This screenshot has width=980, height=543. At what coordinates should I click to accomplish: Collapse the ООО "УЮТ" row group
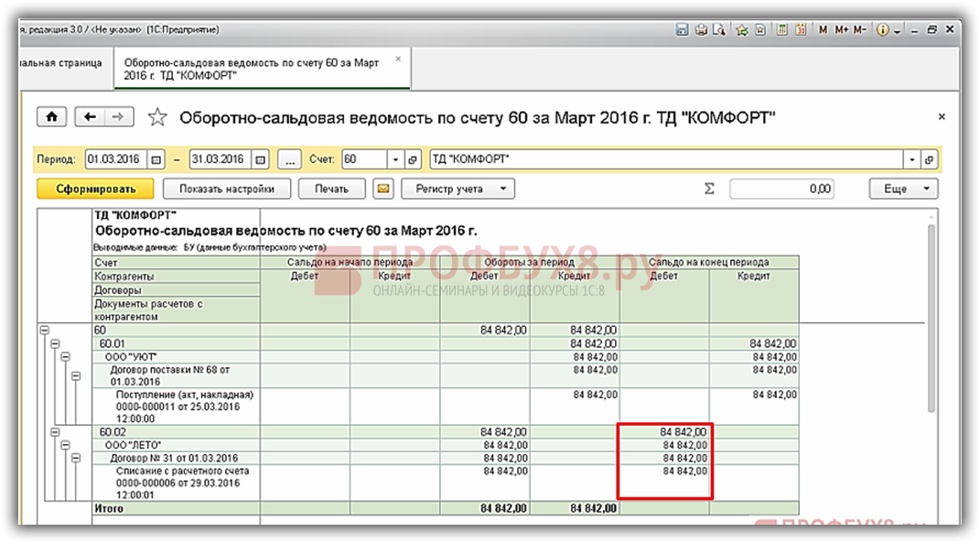pos(66,357)
